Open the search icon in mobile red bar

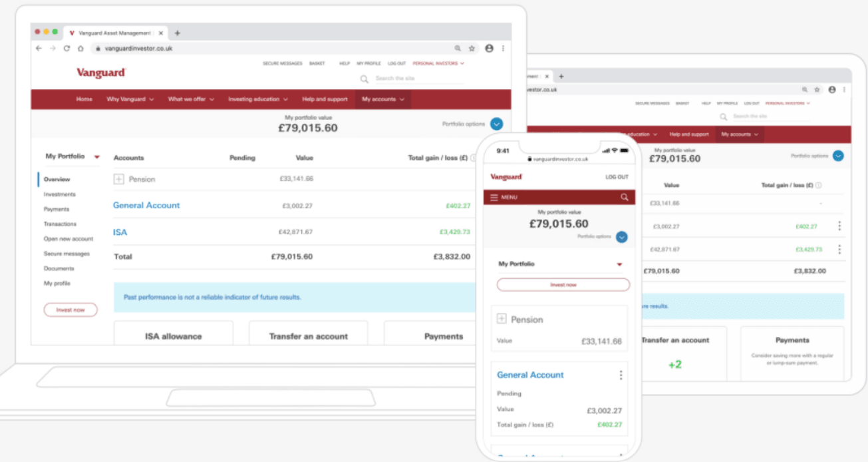coord(625,197)
